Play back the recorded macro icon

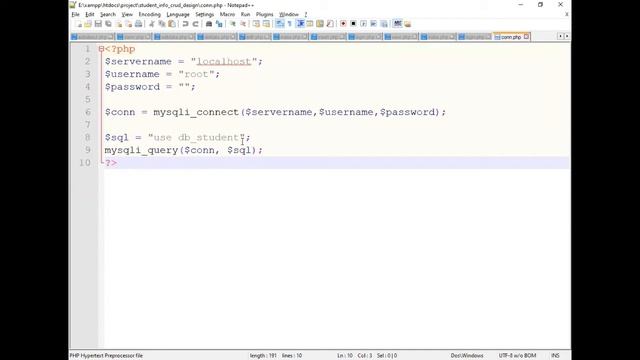tap(363, 24)
